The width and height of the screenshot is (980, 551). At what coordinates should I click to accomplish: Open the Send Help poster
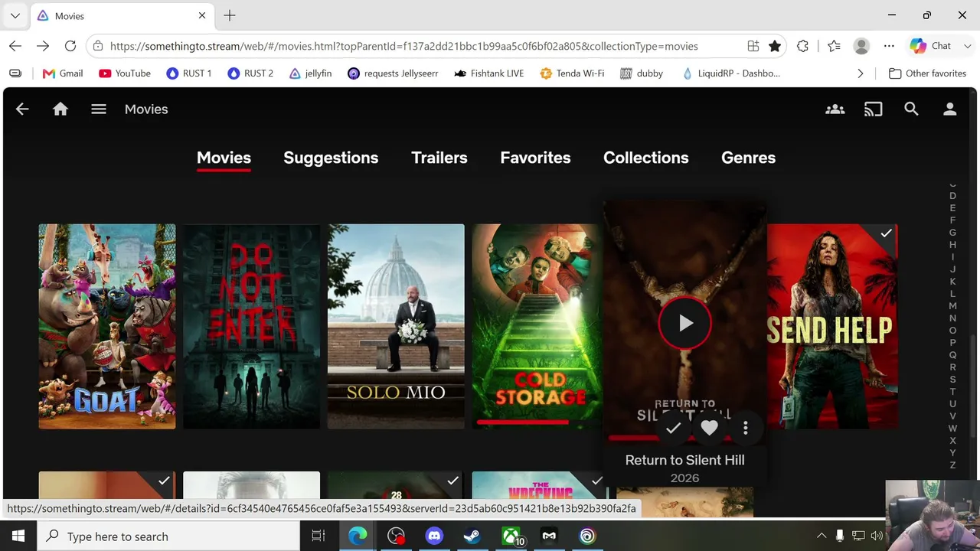[832, 327]
